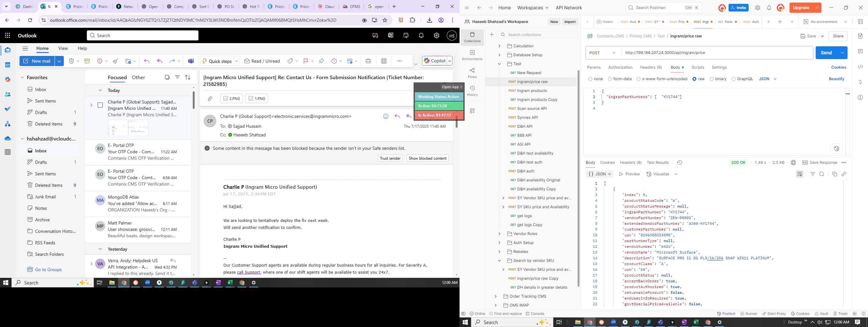Click the Show blocked content button
Screen dimensions: 868x327
(427, 158)
